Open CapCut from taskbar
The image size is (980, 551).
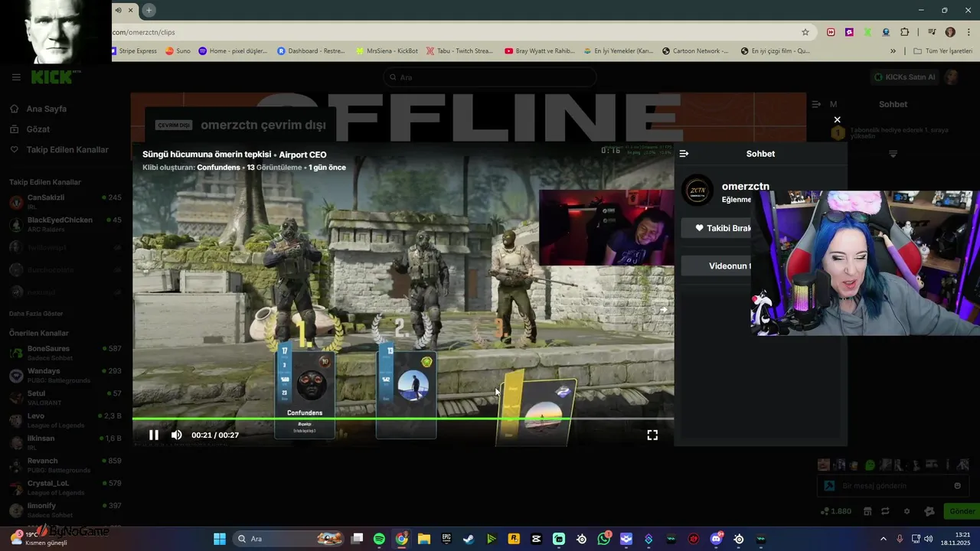point(536,539)
